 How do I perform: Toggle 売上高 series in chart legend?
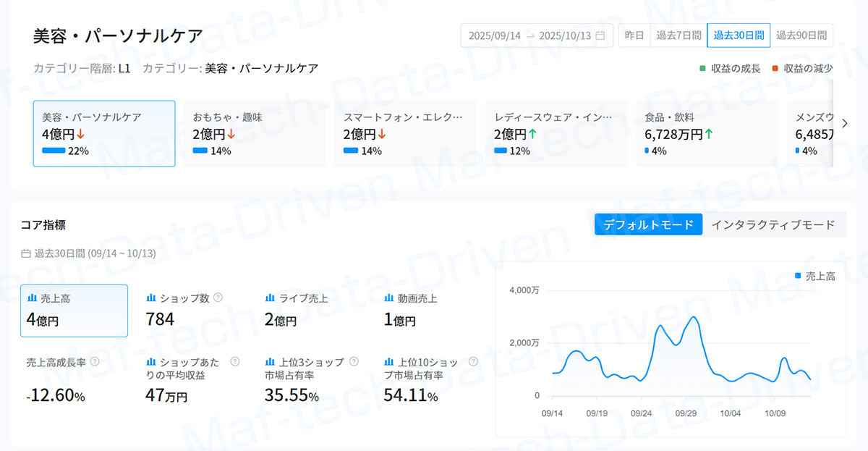coord(814,276)
